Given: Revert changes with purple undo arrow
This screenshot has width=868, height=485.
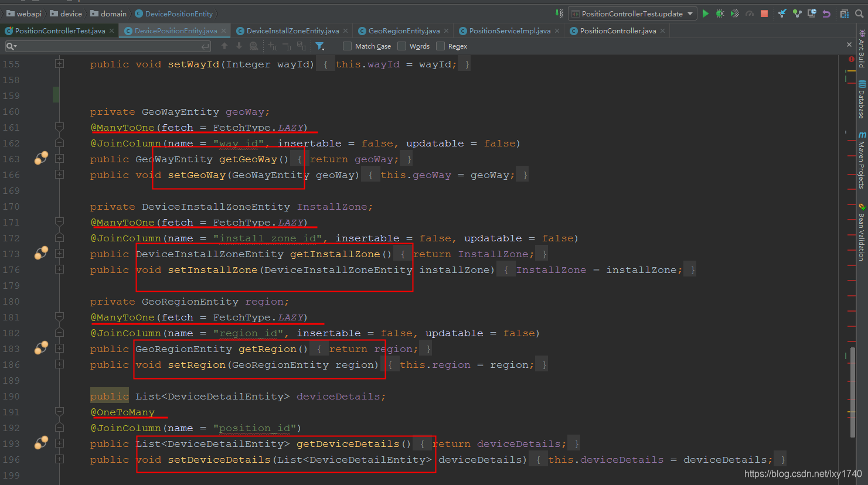Looking at the screenshot, I should point(826,13).
